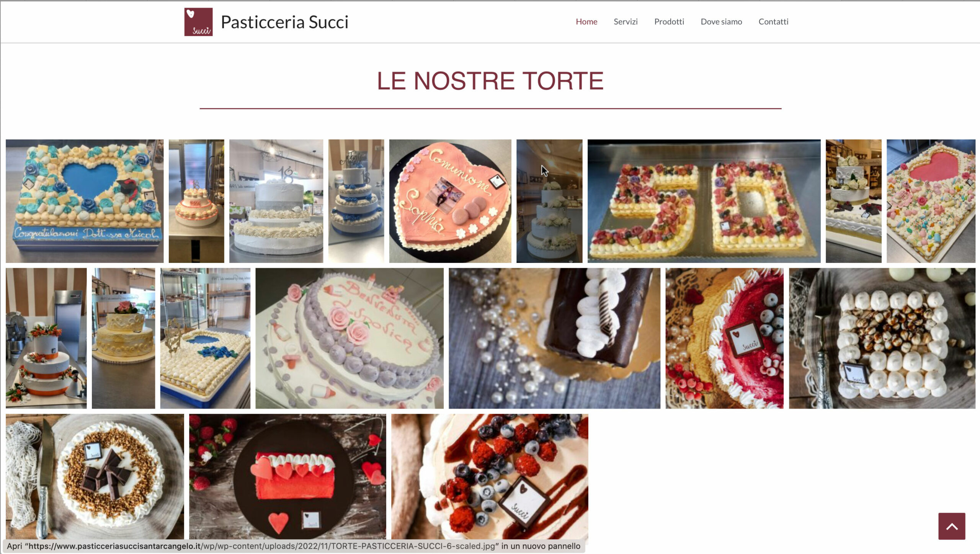
Task: Open the Contatti page
Action: click(773, 21)
